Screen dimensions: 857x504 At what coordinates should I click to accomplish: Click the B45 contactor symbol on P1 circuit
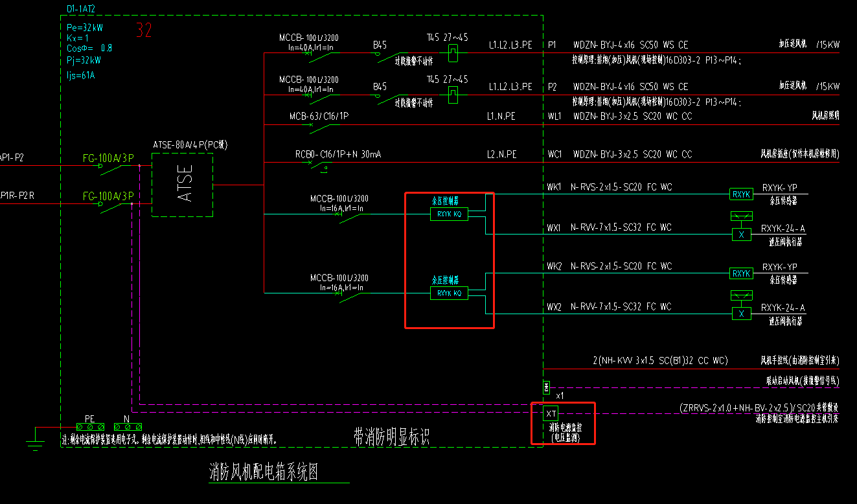pyautogui.click(x=387, y=57)
